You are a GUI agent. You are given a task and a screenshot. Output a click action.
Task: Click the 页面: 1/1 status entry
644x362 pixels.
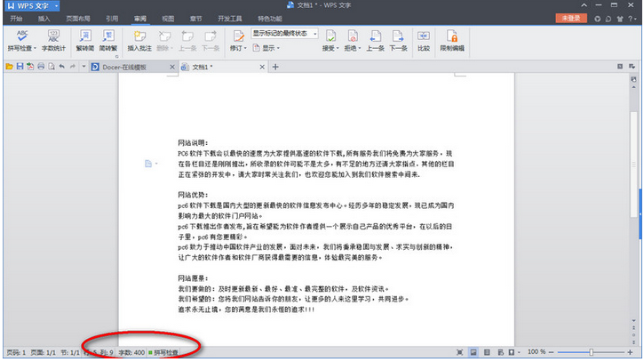(x=44, y=352)
